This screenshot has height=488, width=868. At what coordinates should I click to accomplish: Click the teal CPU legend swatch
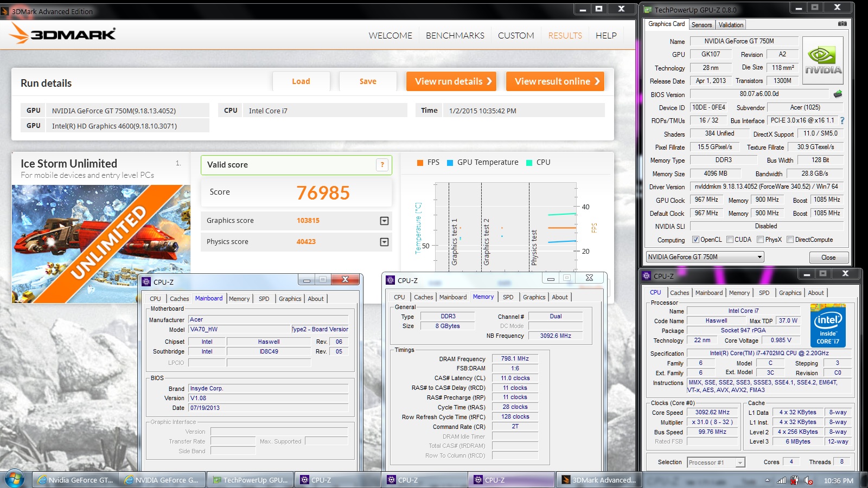(529, 163)
